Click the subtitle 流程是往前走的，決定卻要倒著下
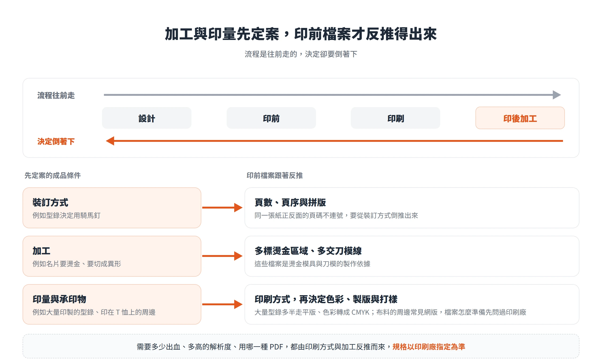 (301, 54)
